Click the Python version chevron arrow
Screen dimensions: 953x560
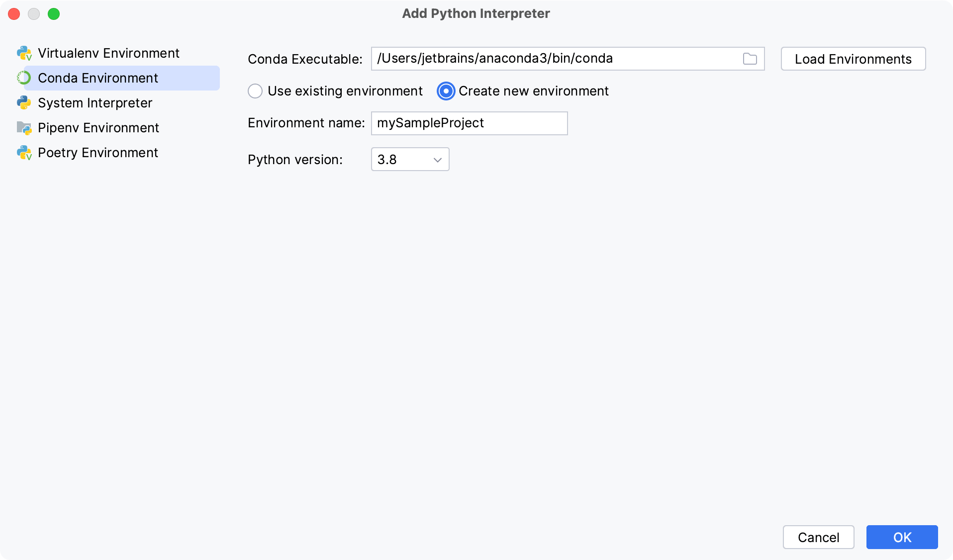tap(436, 160)
